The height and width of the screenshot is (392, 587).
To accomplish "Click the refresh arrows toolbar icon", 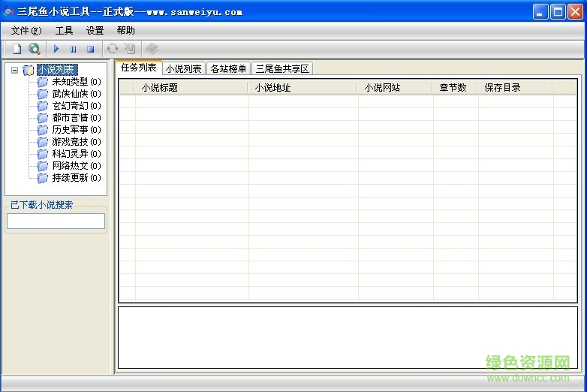I will 113,49.
